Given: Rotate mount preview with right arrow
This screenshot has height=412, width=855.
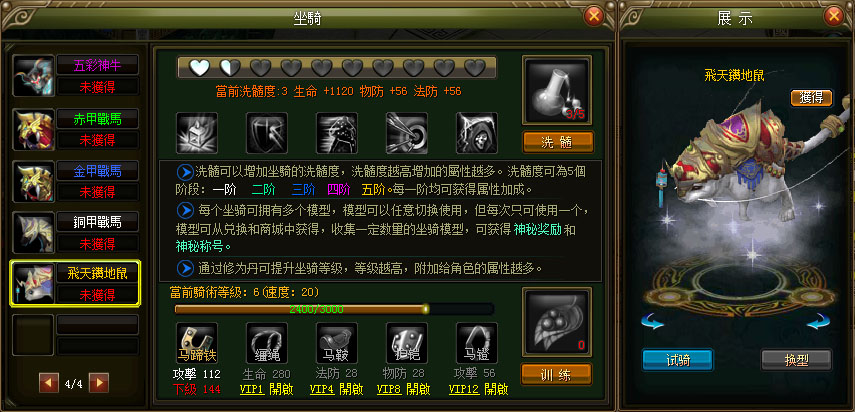Looking at the screenshot, I should pos(818,323).
